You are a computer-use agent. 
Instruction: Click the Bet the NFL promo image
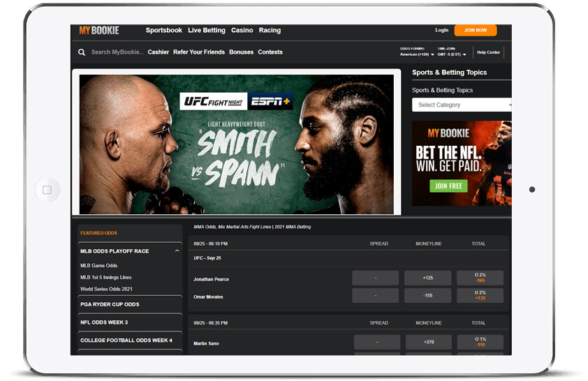click(462, 163)
